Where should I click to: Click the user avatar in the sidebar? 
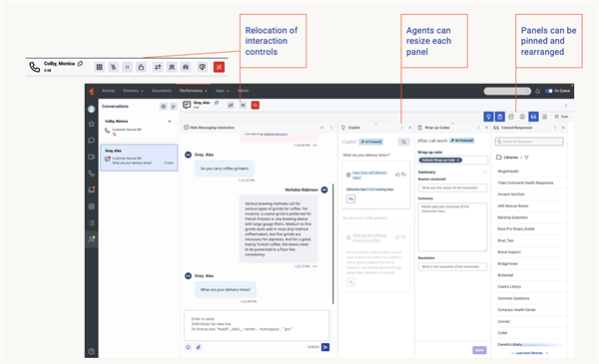pos(91,109)
